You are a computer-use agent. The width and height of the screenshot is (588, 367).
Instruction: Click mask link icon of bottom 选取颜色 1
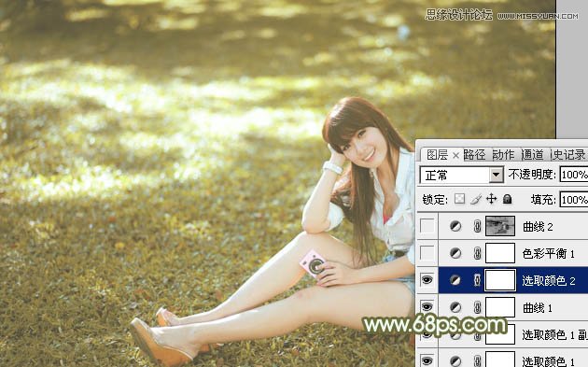(x=477, y=361)
